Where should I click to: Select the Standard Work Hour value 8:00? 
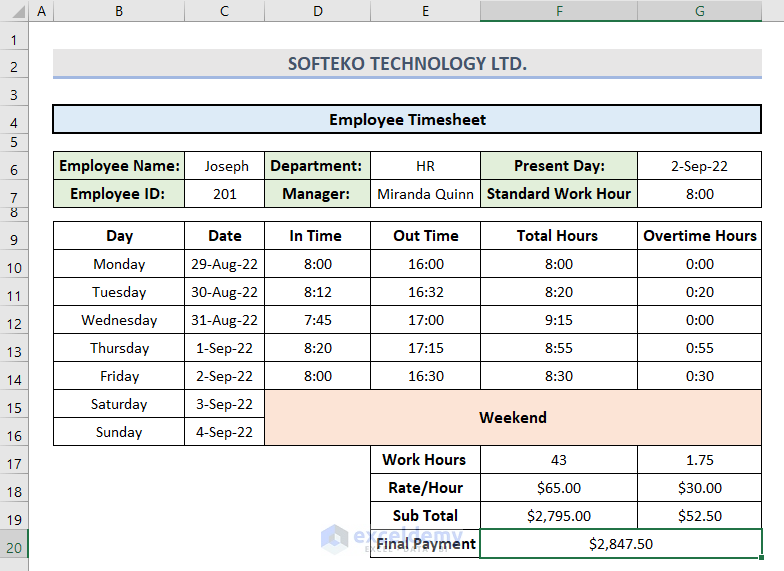[x=700, y=194]
